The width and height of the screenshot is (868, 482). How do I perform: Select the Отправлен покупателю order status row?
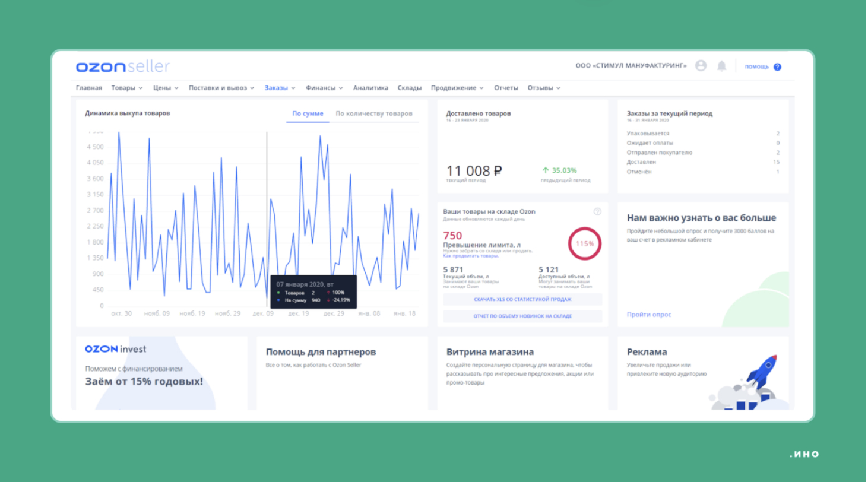coord(703,153)
